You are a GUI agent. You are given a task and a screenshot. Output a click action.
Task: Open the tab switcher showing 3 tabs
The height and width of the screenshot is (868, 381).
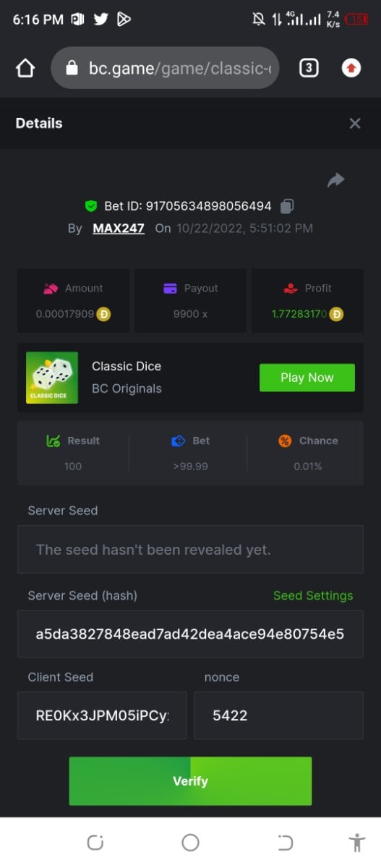coord(309,68)
